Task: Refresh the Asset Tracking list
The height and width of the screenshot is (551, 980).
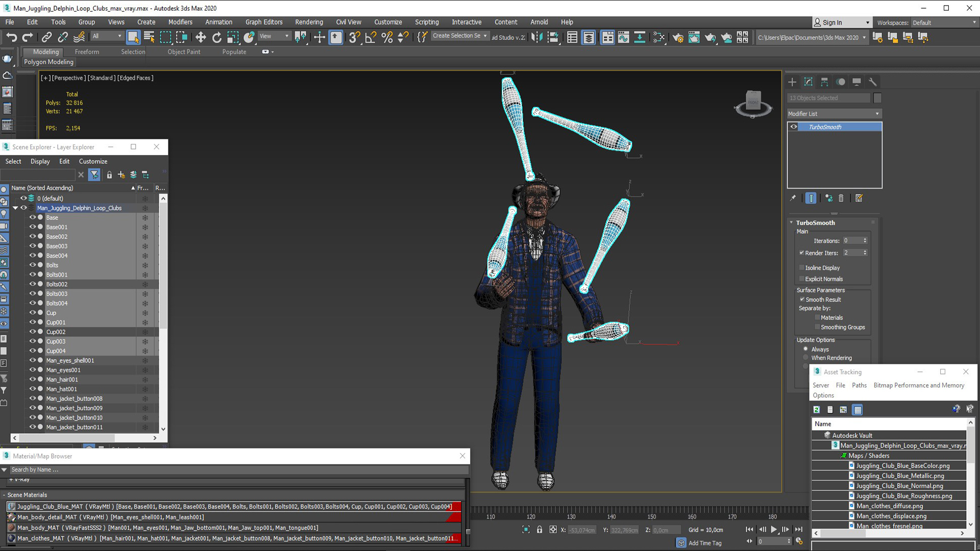Action: click(x=817, y=410)
